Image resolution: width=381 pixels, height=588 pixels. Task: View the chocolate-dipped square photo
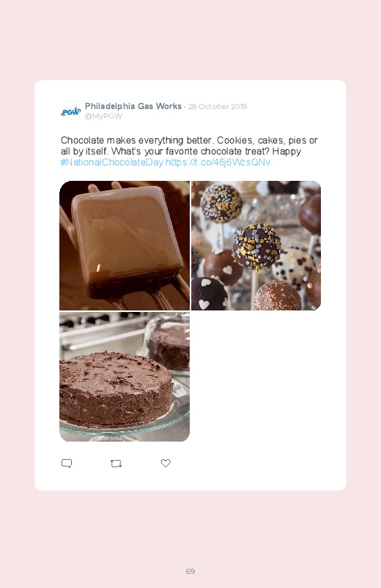(125, 245)
